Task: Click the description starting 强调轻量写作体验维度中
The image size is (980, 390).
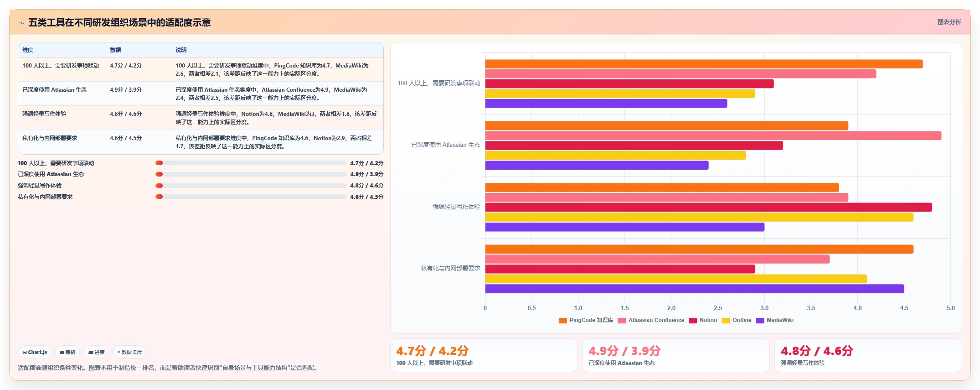Action: pos(276,118)
